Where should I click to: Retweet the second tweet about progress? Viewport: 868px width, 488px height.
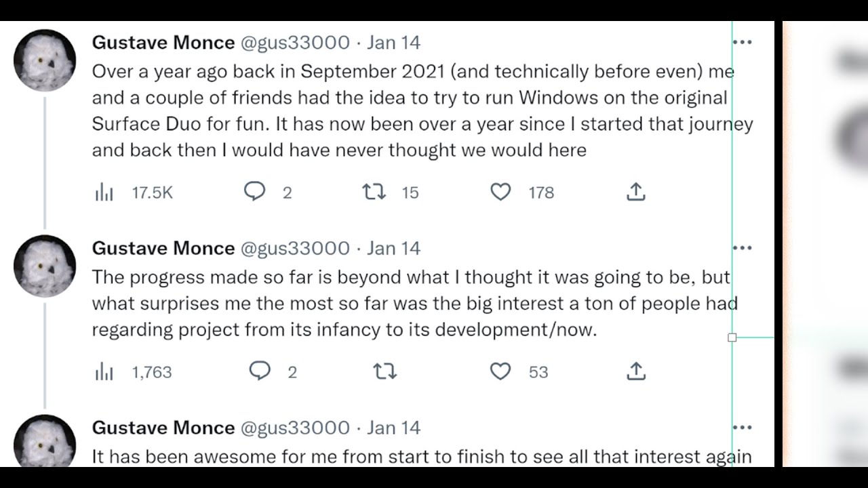pyautogui.click(x=384, y=371)
